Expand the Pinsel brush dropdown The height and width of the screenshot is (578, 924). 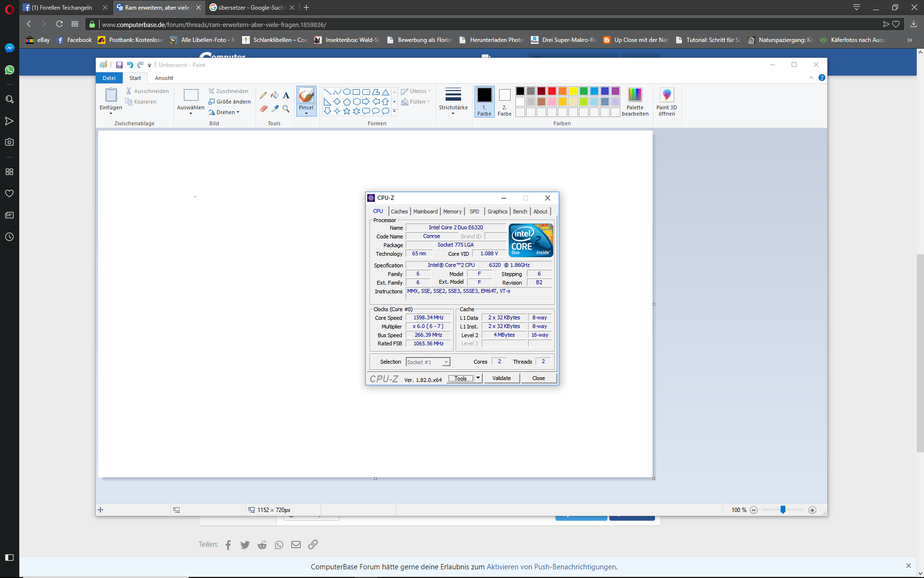pos(306,113)
